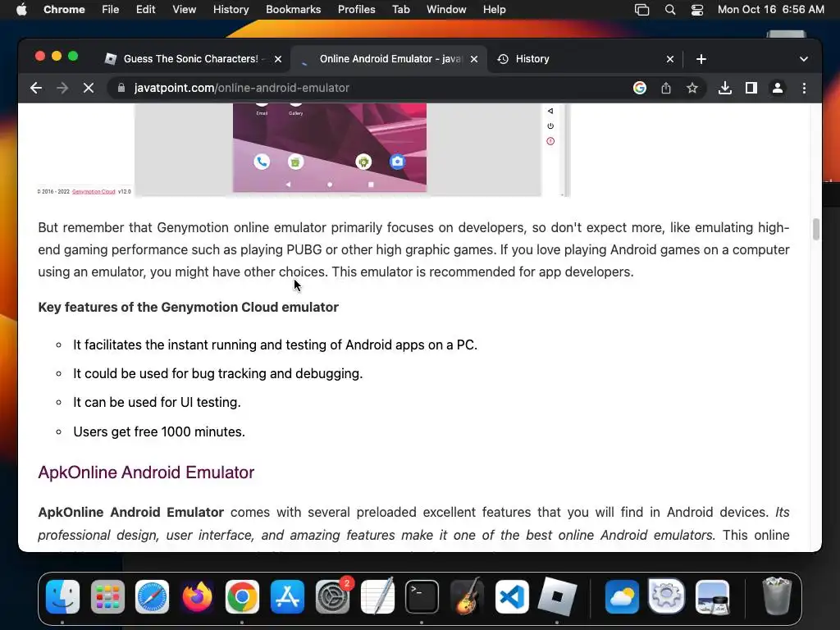
Task: Stop loading the page
Action: (x=89, y=88)
